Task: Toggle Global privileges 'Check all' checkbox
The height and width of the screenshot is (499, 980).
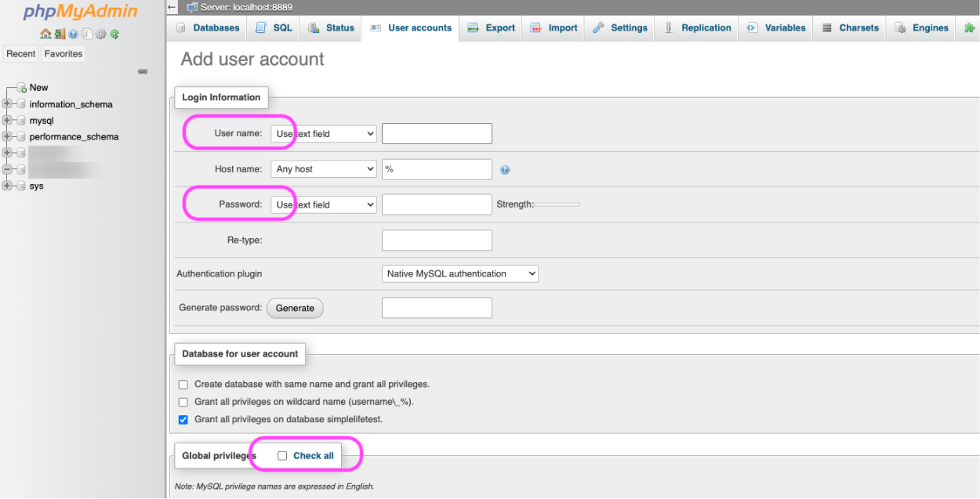Action: [282, 456]
